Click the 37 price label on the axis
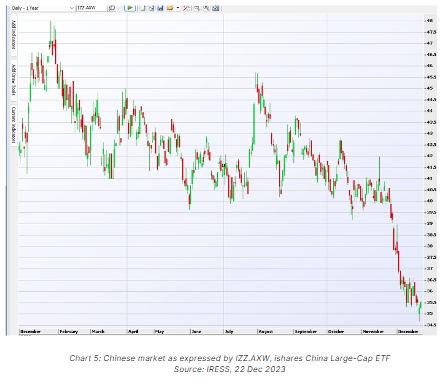 click(430, 268)
